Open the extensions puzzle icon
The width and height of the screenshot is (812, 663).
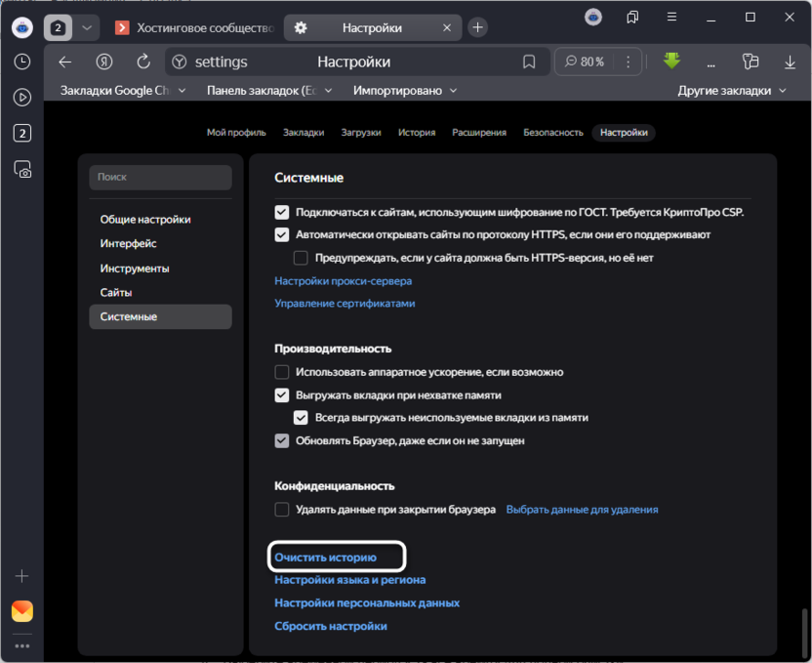pos(751,62)
